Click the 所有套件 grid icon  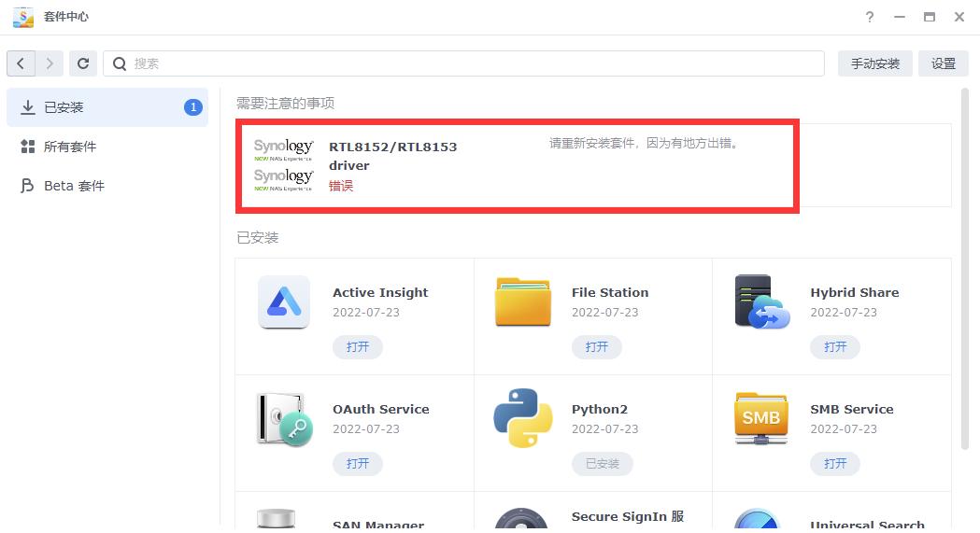click(x=27, y=147)
